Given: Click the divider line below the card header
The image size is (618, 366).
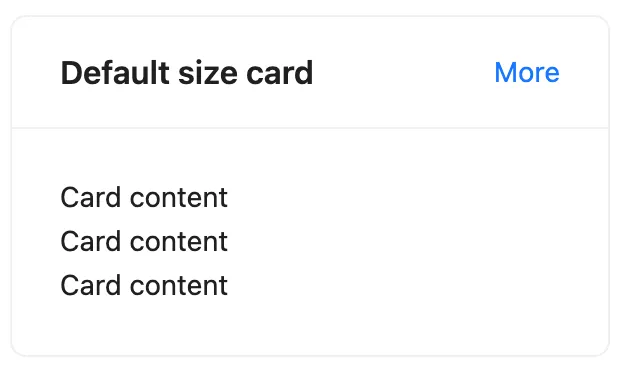Looking at the screenshot, I should click(x=310, y=128).
